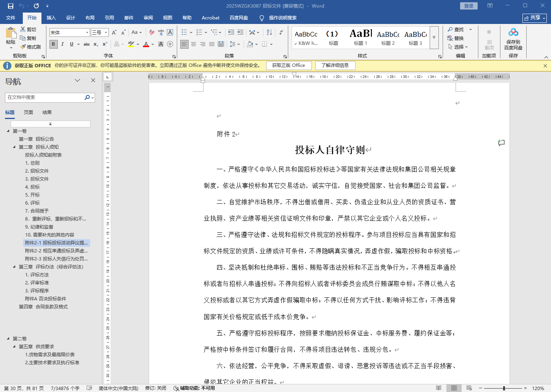Toggle italic formatting button
This screenshot has height=392, width=551.
tap(62, 44)
